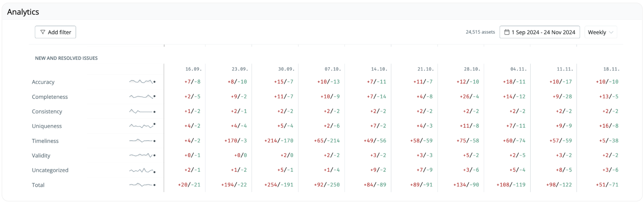Click the Add filter button

(55, 32)
